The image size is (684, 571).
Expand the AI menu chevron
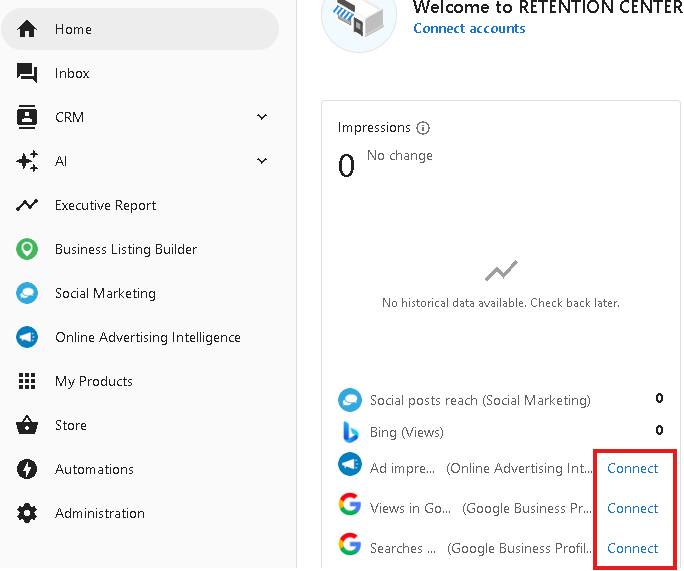click(262, 161)
